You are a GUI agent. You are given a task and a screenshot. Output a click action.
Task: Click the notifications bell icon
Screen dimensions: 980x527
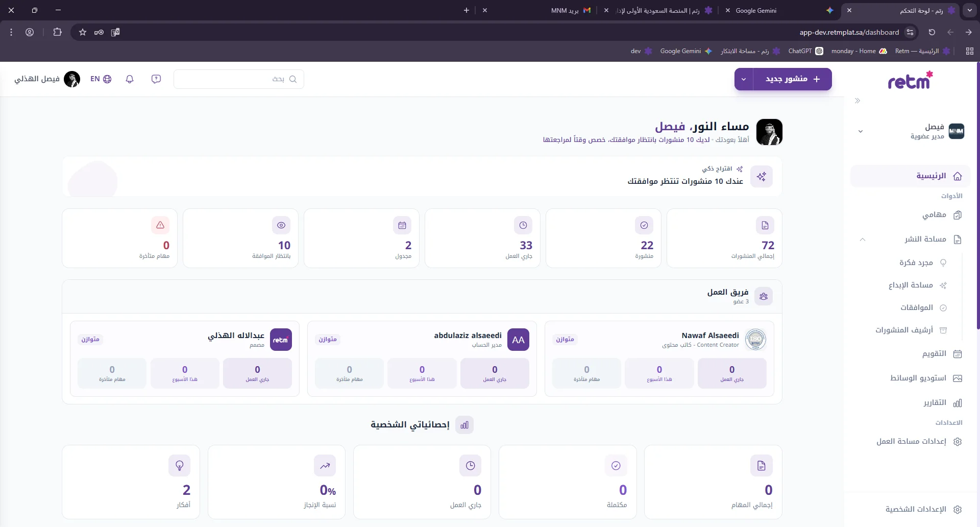130,79
